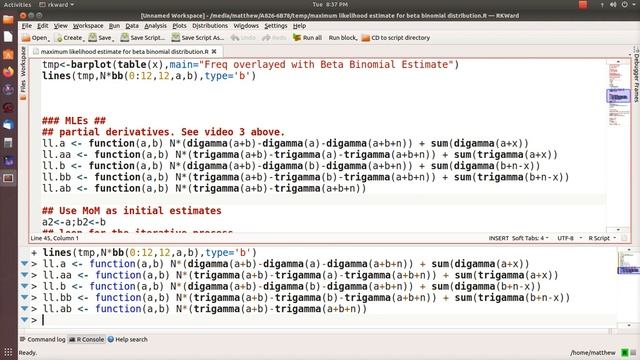Viewport: 640px width, 360px height.
Task: Open the Edit menu
Action: [42, 26]
